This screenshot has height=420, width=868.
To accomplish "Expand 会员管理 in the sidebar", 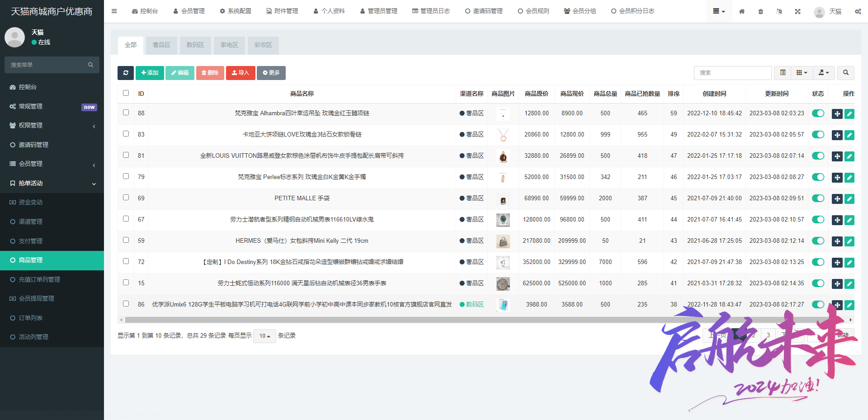I will pos(52,164).
